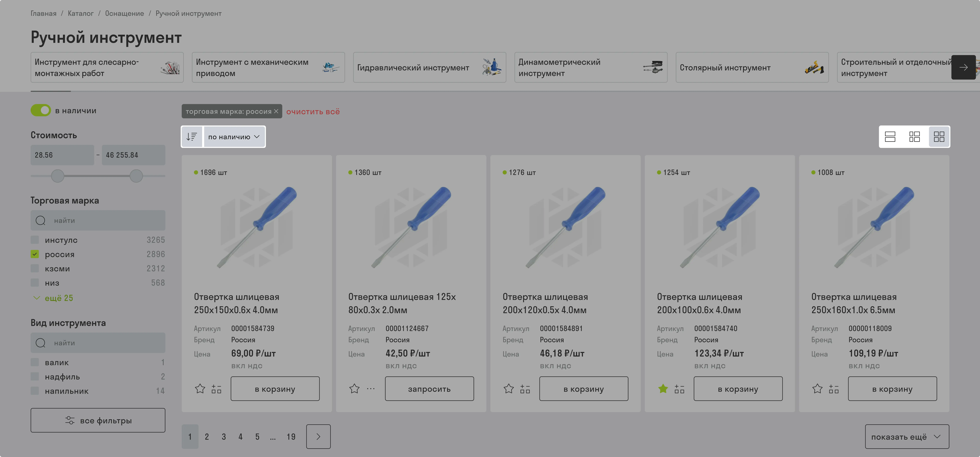This screenshot has height=457, width=980.
Task: Click the categories carousel right arrow
Action: click(963, 67)
